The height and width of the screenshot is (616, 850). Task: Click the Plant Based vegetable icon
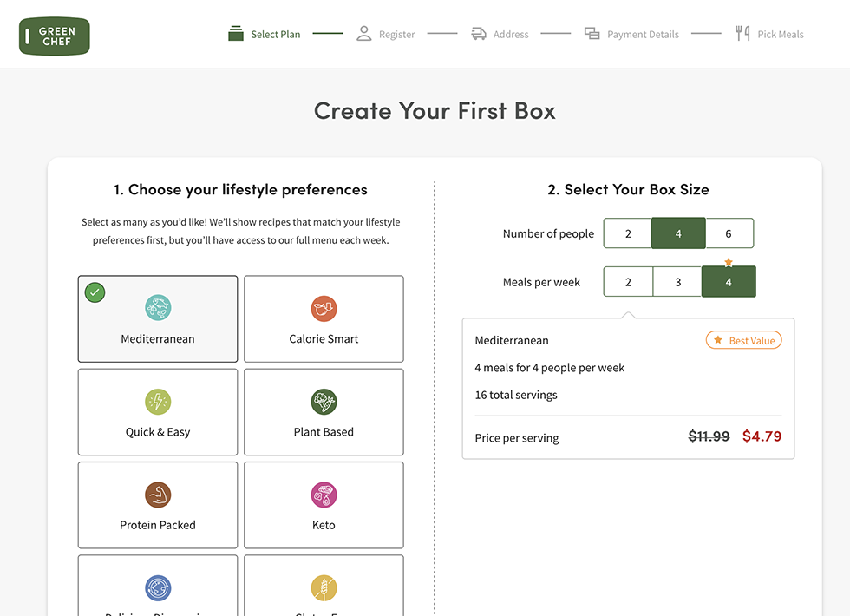[324, 402]
